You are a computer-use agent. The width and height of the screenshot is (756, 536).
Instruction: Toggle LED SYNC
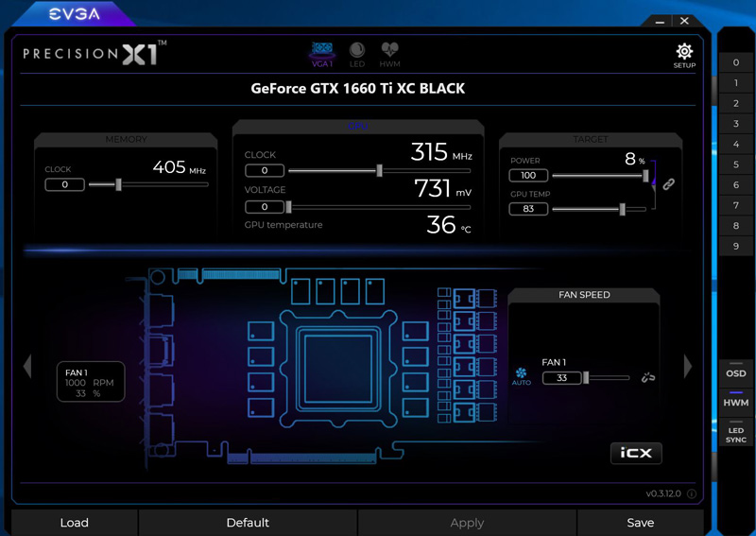tap(736, 432)
